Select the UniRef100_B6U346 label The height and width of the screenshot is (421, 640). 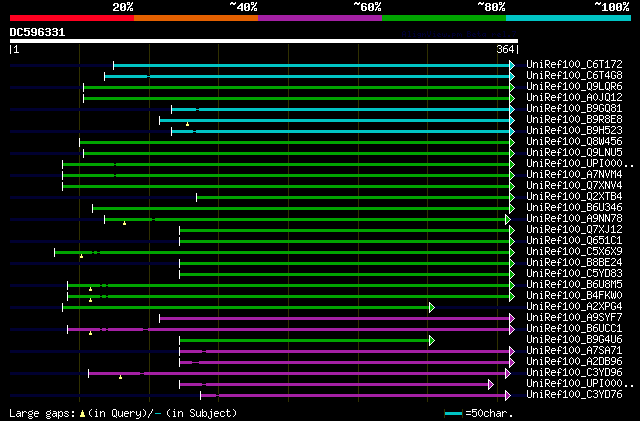pos(574,208)
